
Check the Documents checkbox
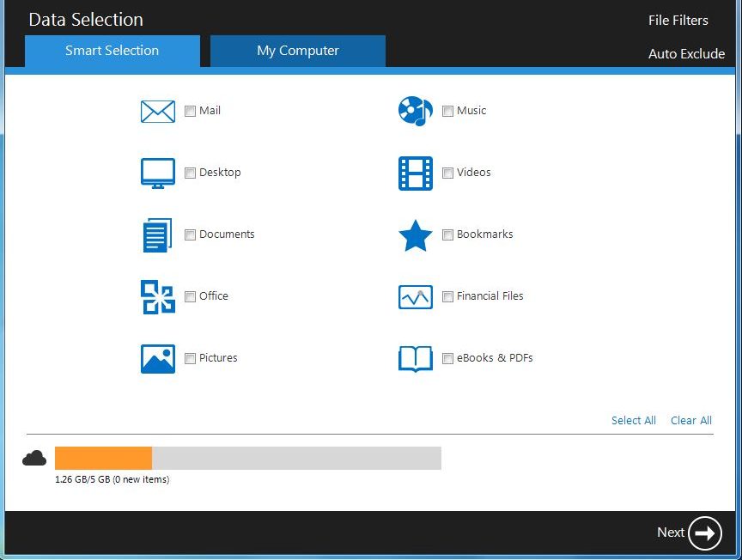click(x=191, y=234)
